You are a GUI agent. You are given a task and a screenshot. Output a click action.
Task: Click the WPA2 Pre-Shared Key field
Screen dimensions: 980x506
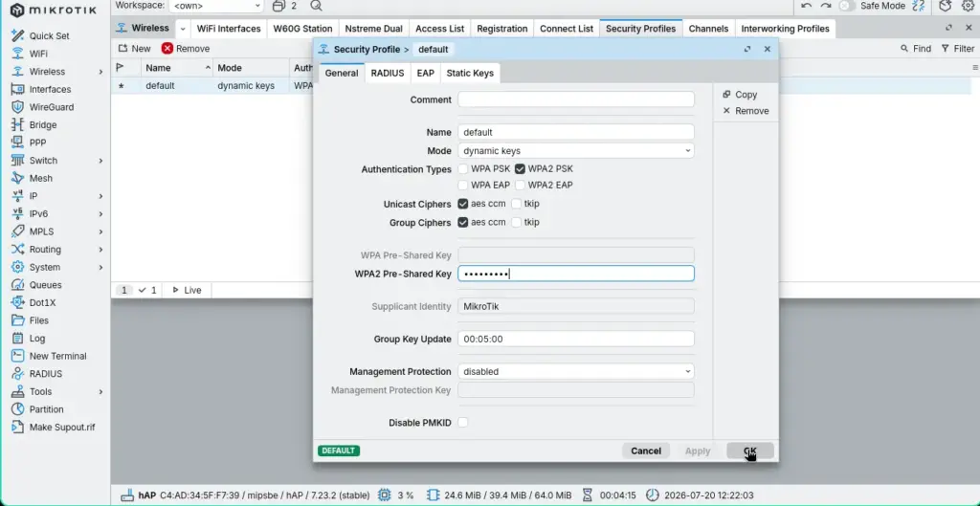575,274
